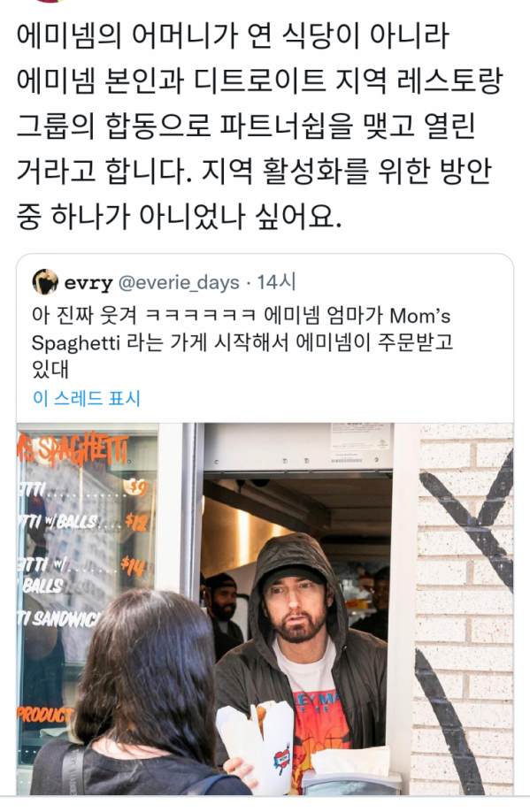The height and width of the screenshot is (812, 530).
Task: Click the $14 price on menu window
Action: click(x=133, y=565)
